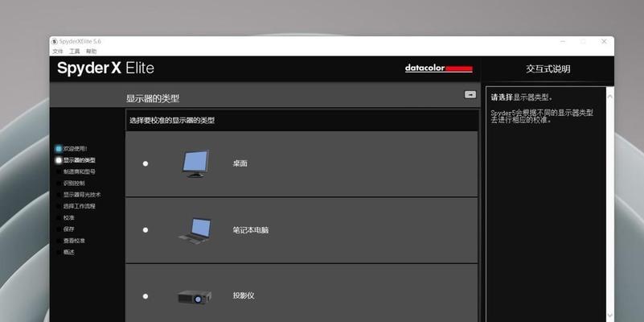Go to the 识别控制 step

[x=74, y=183]
